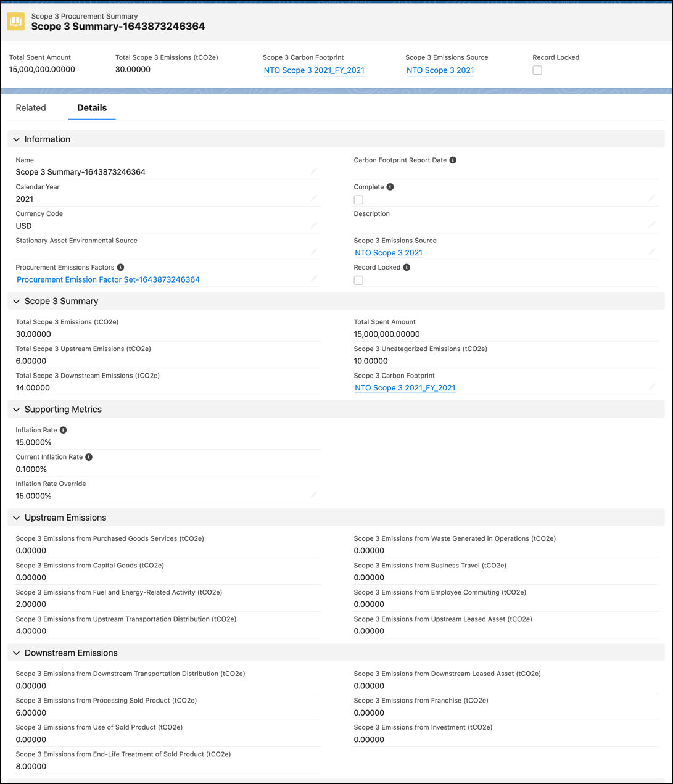673x784 pixels.
Task: Click the record title Scope 3 Summary-1643873246364
Action: coord(118,27)
